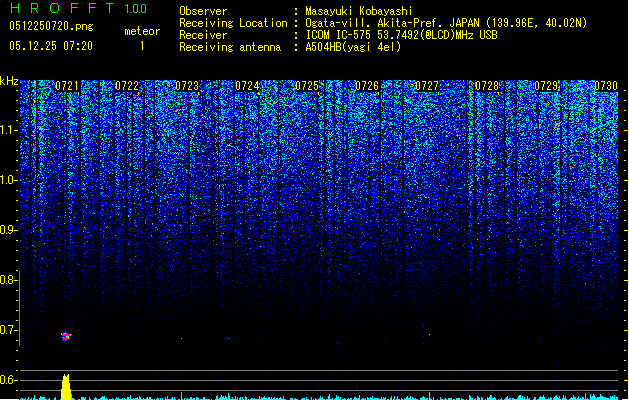This screenshot has width=629, height=400.
Task: Click the 0.9 kHz axis label
Action: (x=8, y=230)
